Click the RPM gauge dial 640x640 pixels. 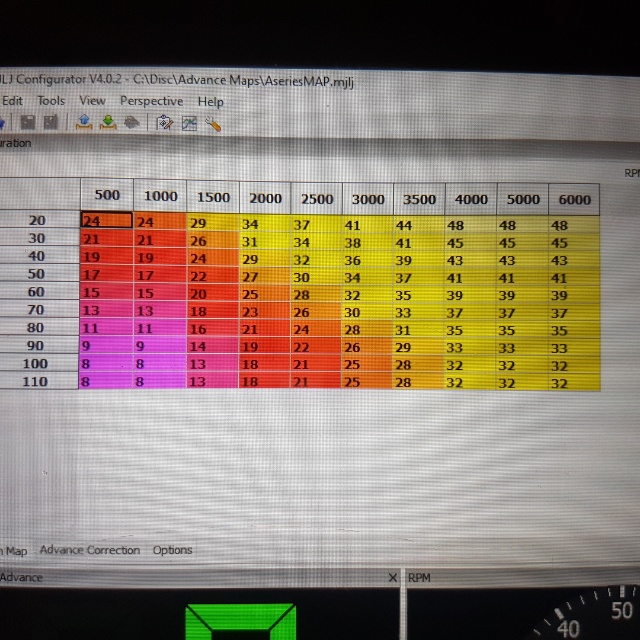click(x=588, y=614)
